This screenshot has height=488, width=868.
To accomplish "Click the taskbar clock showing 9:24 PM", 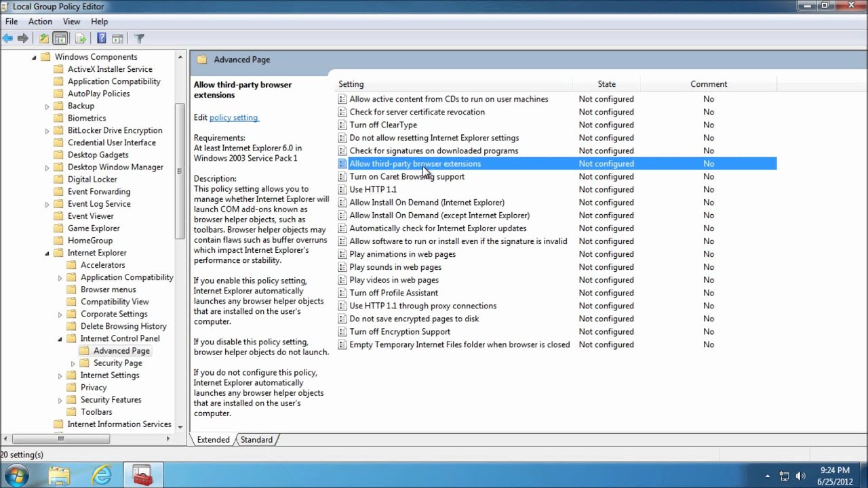I will pyautogui.click(x=834, y=475).
